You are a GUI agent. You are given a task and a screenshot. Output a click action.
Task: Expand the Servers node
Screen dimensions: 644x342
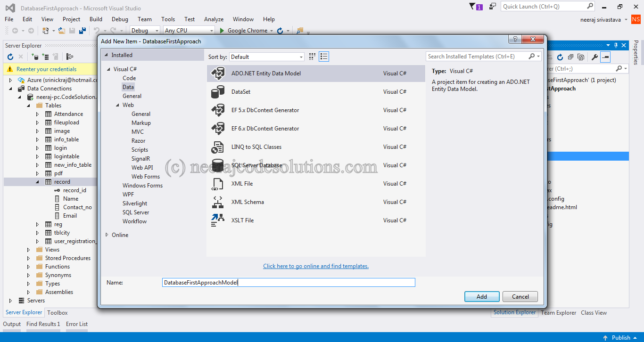pos(10,301)
